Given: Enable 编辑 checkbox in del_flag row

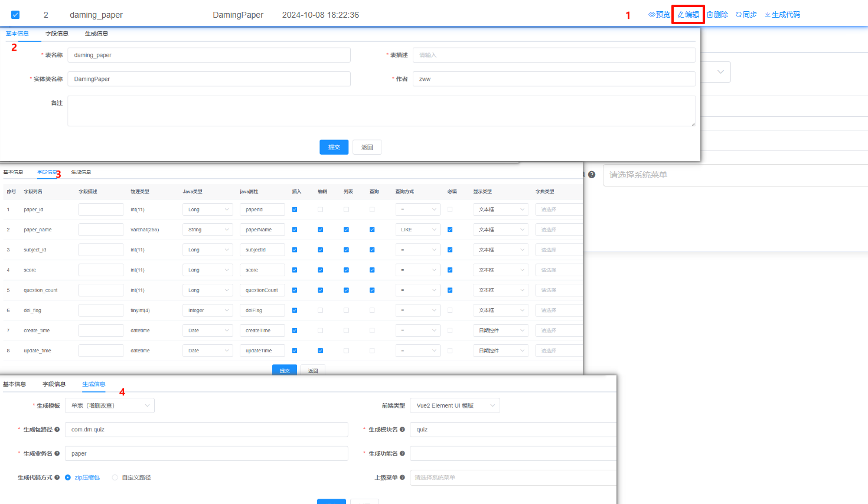Looking at the screenshot, I should tap(321, 310).
